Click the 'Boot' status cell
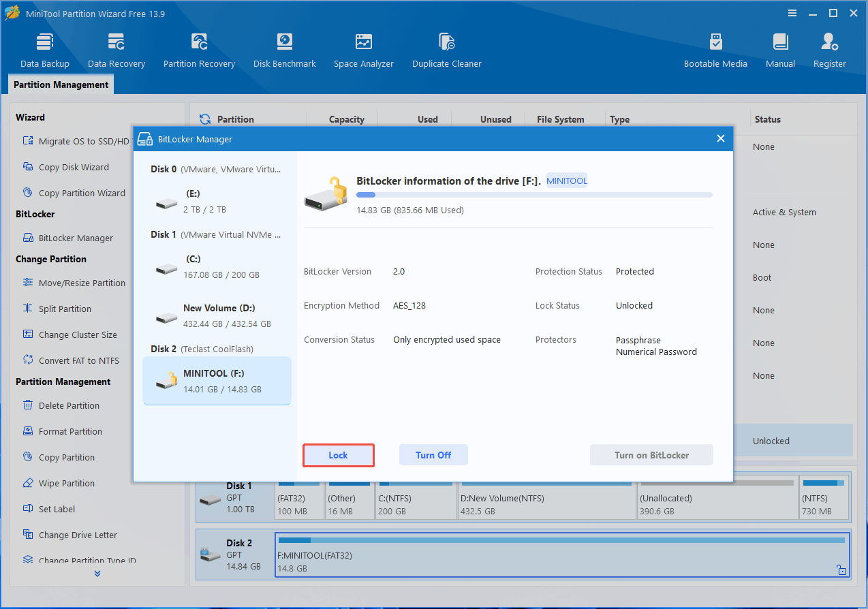868x609 pixels. tap(762, 277)
